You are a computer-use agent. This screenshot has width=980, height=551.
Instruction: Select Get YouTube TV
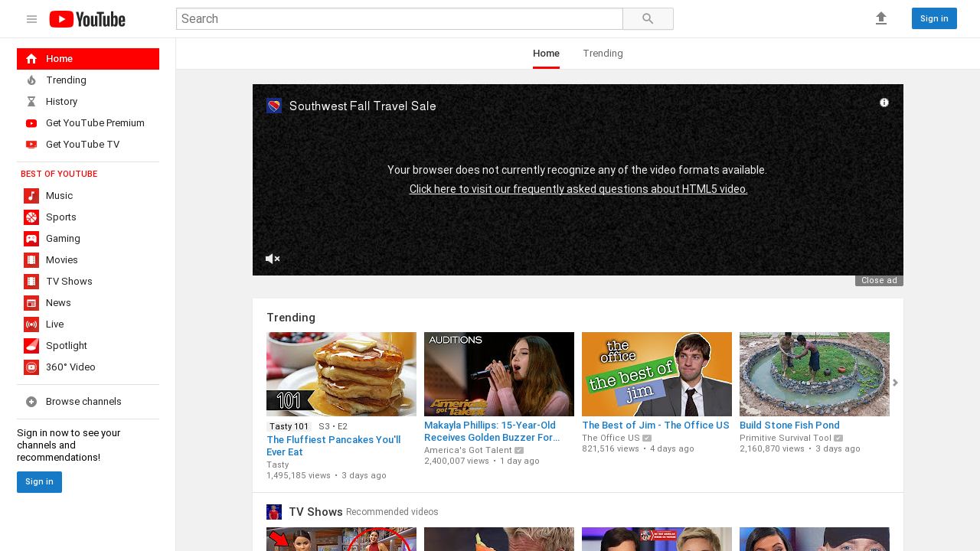(x=88, y=145)
